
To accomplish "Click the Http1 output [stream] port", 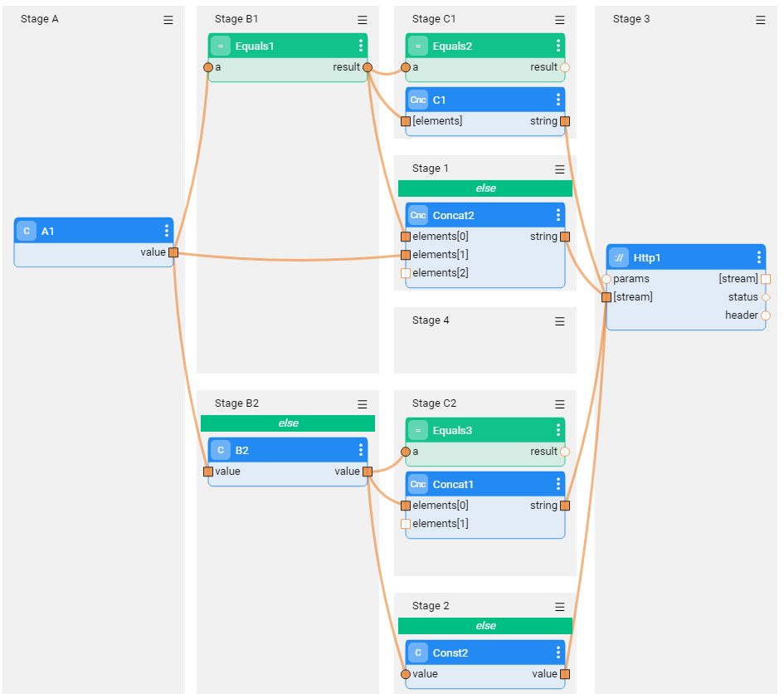I will point(766,279).
